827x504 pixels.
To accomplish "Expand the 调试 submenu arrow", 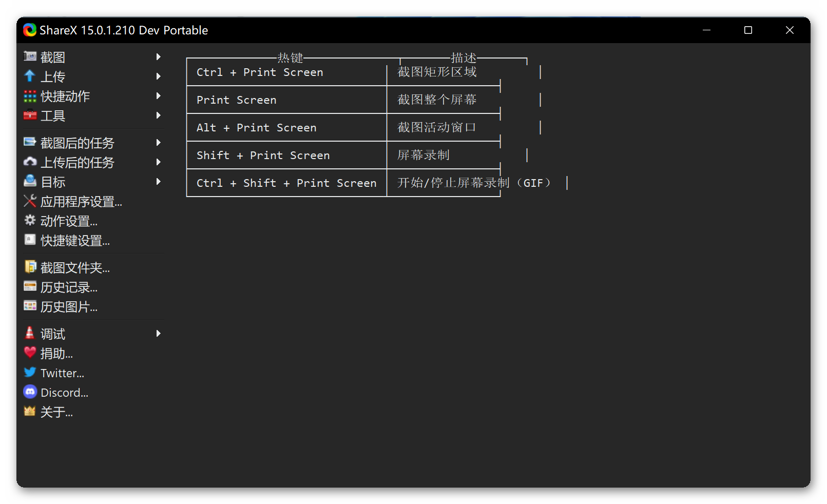I will [159, 334].
